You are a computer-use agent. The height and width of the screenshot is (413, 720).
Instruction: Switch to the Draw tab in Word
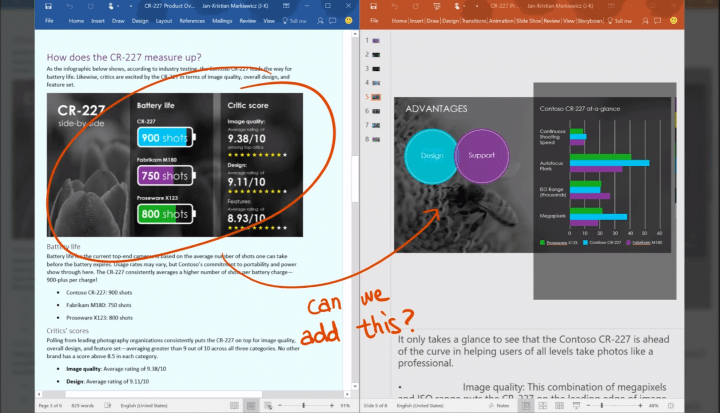118,21
